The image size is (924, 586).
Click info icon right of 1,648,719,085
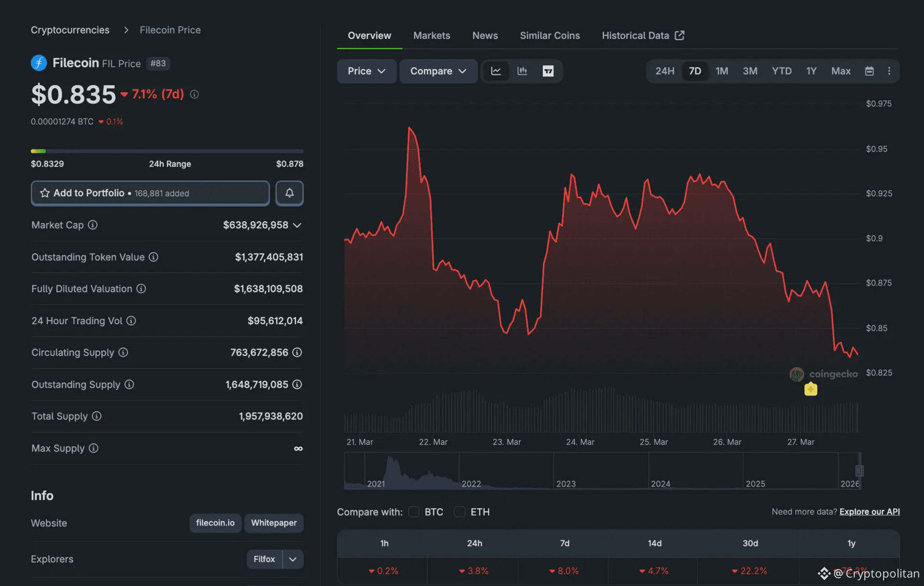click(x=297, y=384)
